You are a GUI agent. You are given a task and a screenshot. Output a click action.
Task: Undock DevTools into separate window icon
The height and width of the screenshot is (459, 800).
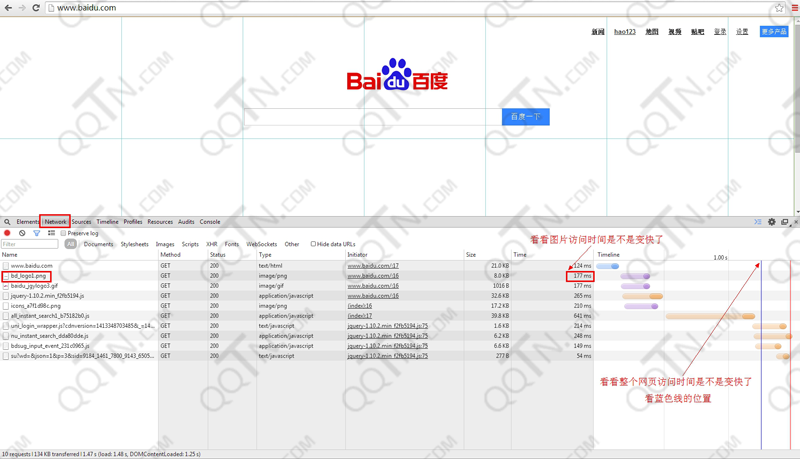pyautogui.click(x=785, y=222)
